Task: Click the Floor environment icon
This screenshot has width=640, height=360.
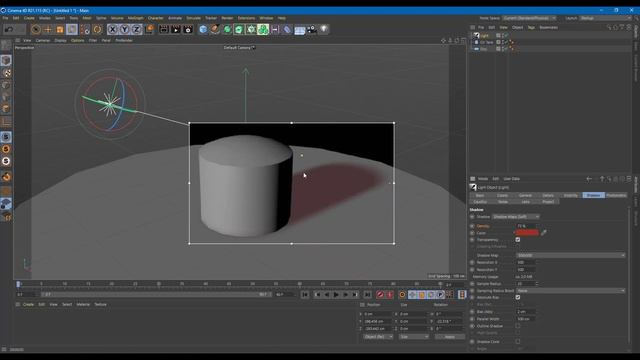Action: pyautogui.click(x=300, y=29)
